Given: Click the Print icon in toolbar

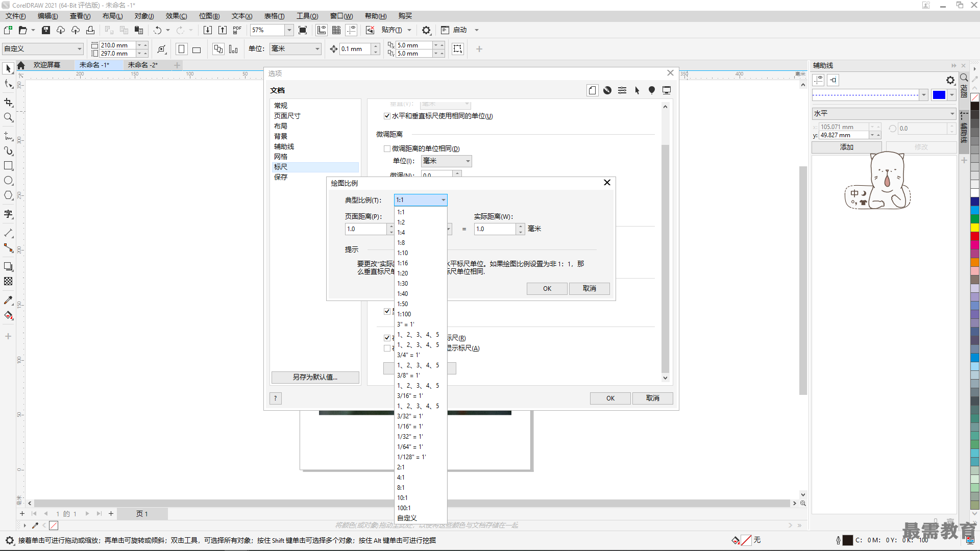Looking at the screenshot, I should (x=90, y=30).
